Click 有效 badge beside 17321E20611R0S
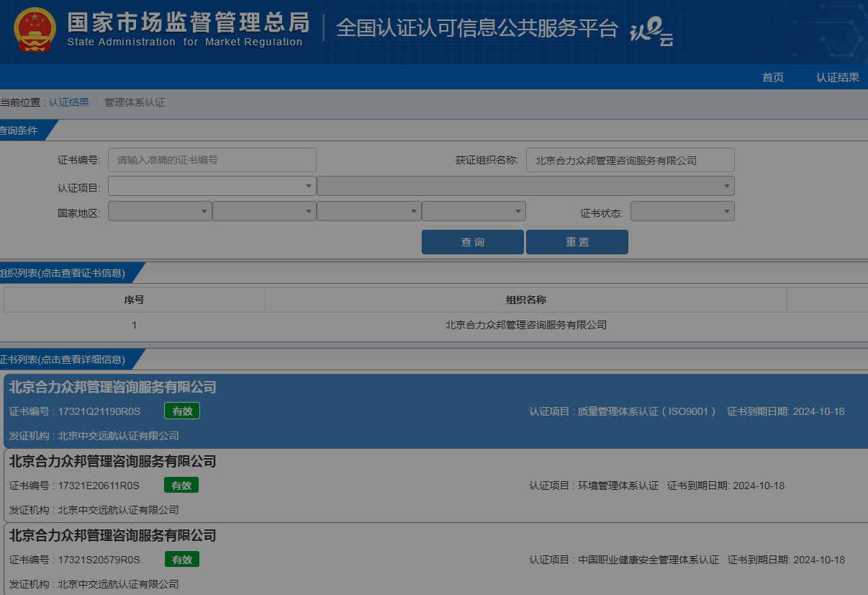 (181, 486)
